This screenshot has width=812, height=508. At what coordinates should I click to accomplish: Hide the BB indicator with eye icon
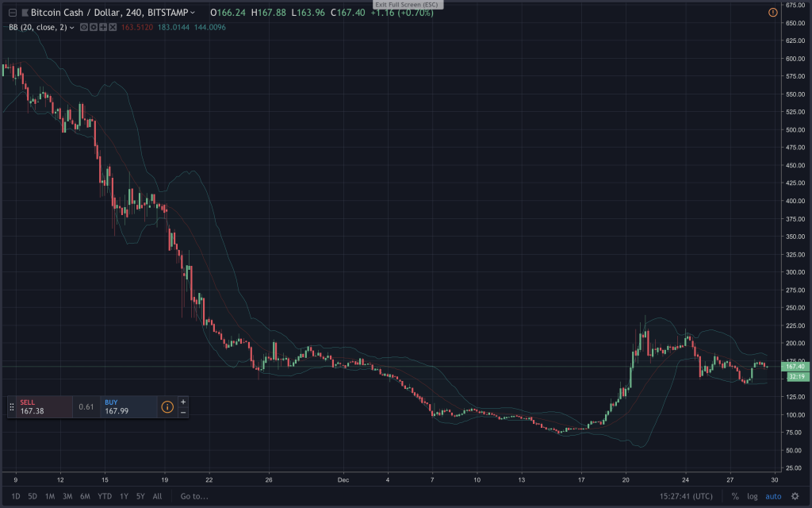point(83,28)
